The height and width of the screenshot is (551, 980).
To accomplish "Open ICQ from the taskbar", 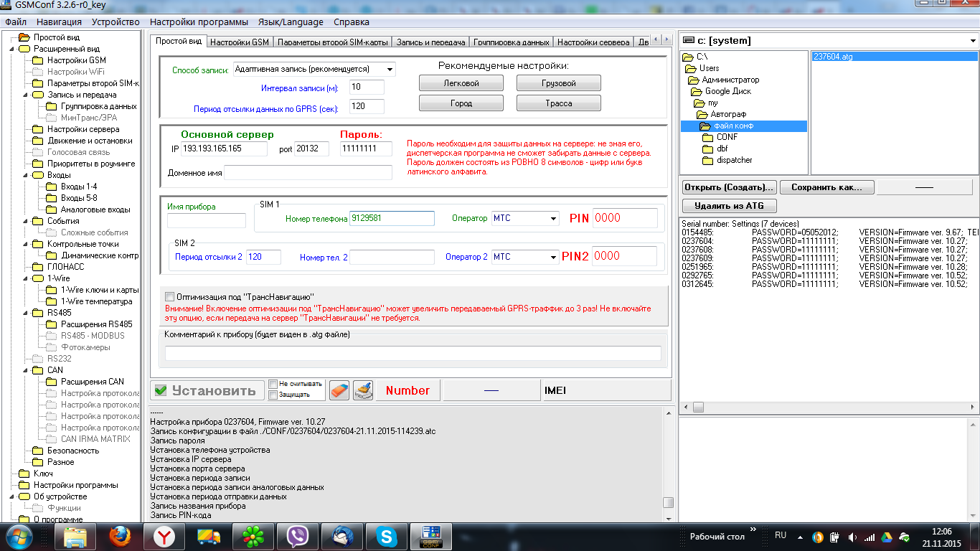I will [253, 537].
